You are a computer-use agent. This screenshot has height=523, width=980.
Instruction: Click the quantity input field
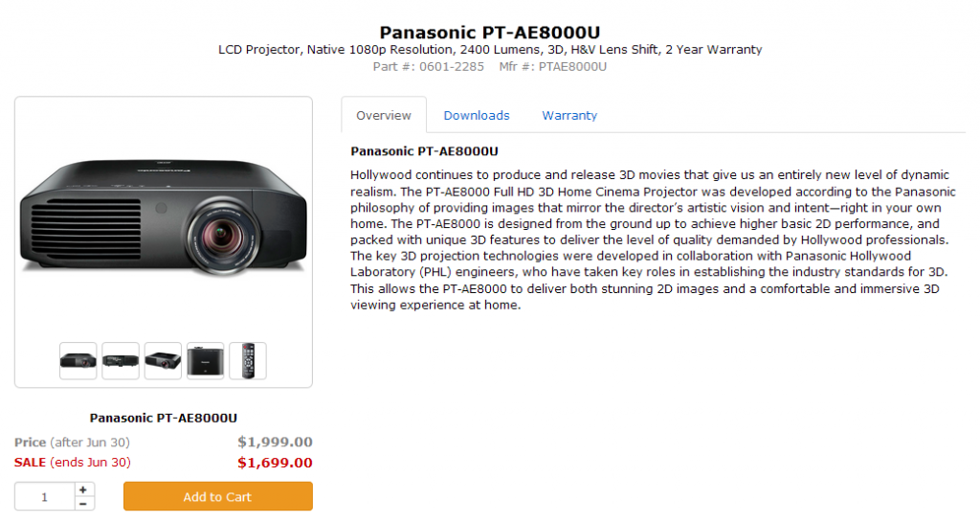(x=44, y=497)
